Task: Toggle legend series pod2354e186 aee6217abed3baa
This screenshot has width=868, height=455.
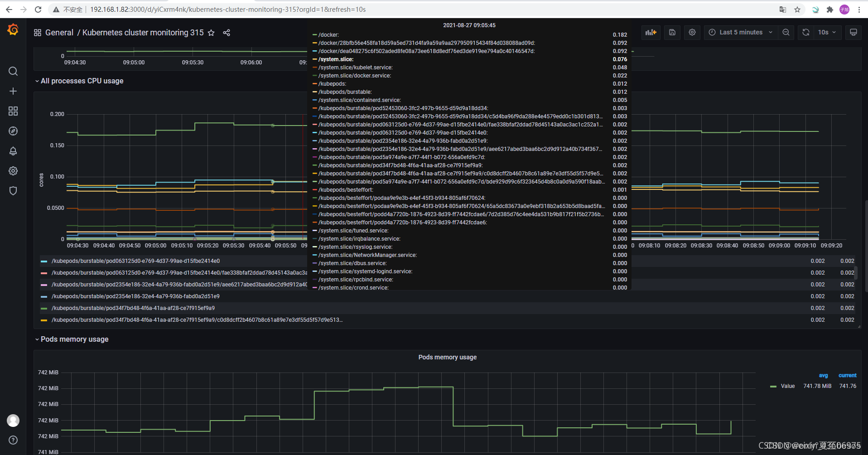Action: [179, 285]
